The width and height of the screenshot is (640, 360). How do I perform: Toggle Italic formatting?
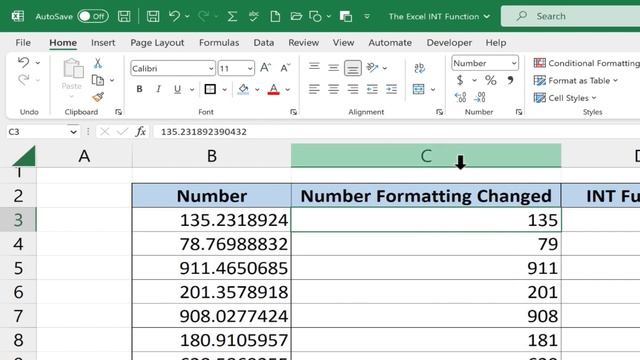(158, 89)
